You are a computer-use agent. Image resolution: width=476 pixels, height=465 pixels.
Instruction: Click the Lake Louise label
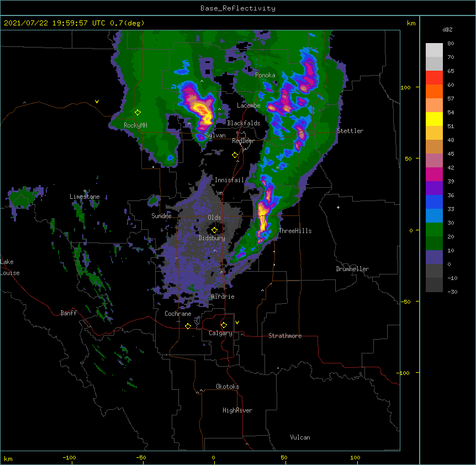[9, 267]
